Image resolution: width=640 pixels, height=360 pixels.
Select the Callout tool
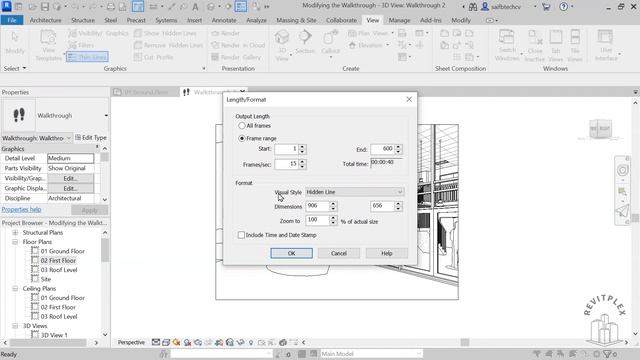330,43
